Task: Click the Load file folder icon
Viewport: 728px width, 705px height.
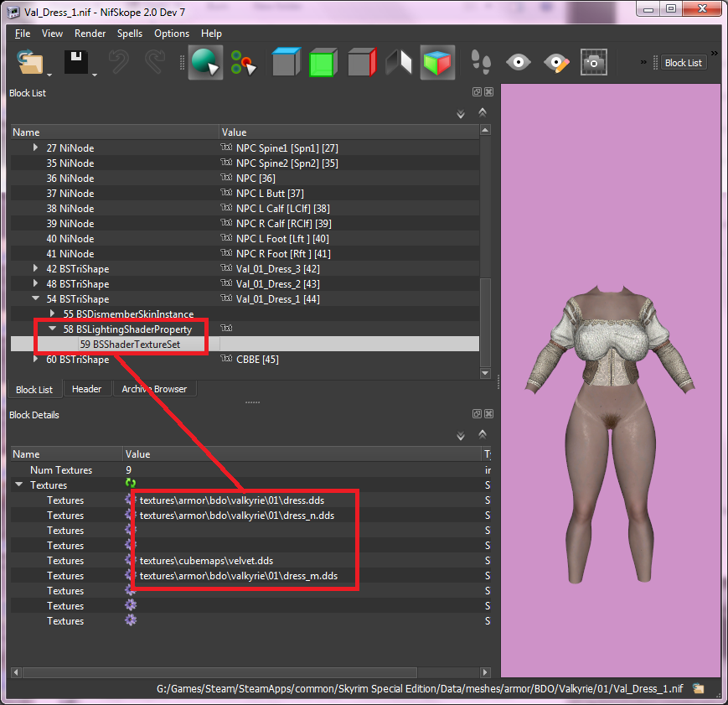Action: (x=29, y=62)
